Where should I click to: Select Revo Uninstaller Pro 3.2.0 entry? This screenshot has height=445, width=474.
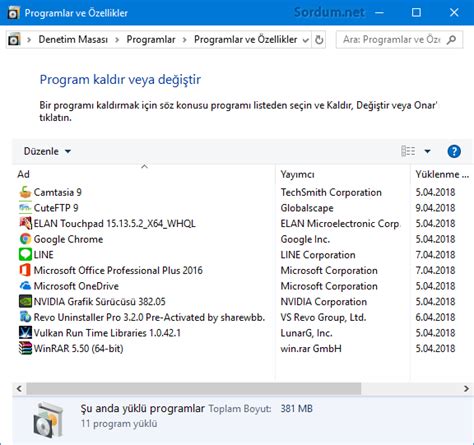[x=149, y=317]
